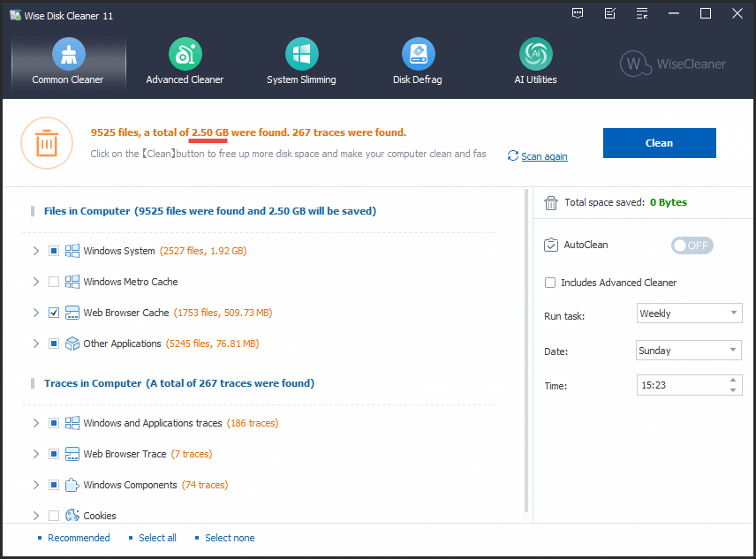Click the "5245 files, 76.81 MB" size text
Viewport: 756px width, 559px height.
pyautogui.click(x=212, y=344)
